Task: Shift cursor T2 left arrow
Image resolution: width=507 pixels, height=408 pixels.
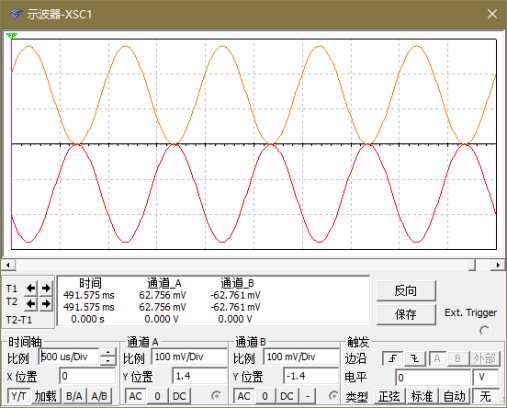Action: [x=31, y=303]
